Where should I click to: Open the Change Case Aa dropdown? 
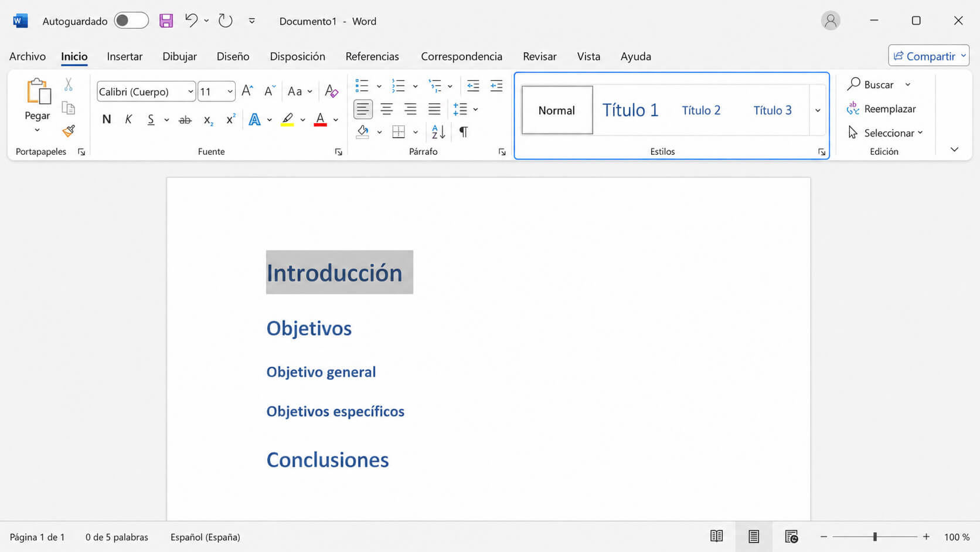tap(300, 91)
